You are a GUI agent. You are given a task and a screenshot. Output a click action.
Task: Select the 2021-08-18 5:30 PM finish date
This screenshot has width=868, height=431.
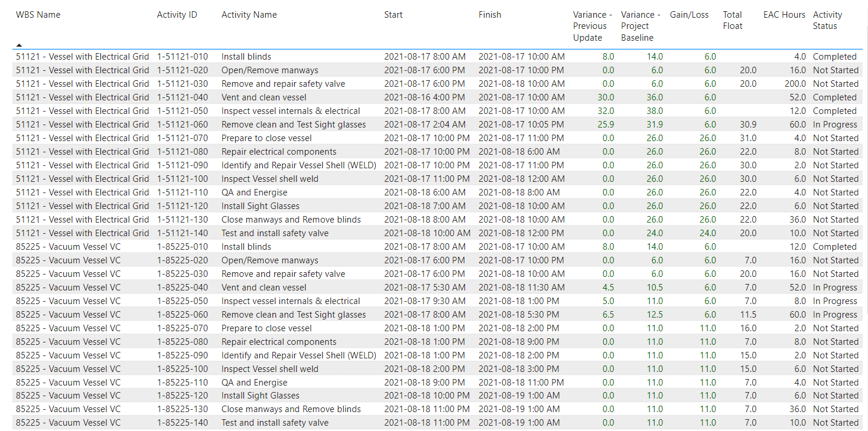(x=518, y=315)
